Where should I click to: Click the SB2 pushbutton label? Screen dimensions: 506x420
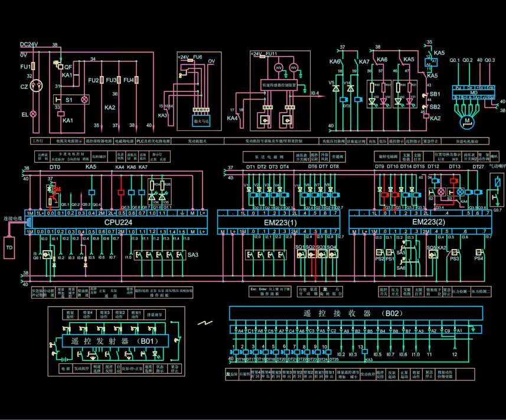pos(435,107)
